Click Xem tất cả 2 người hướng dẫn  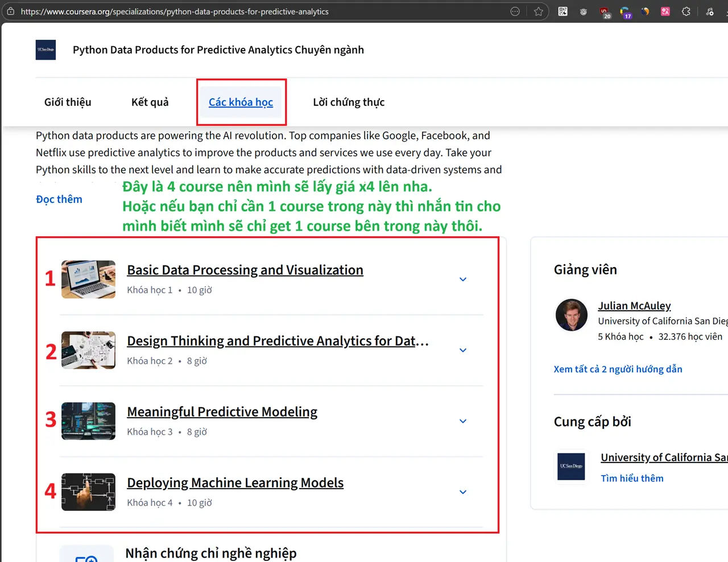tap(618, 369)
